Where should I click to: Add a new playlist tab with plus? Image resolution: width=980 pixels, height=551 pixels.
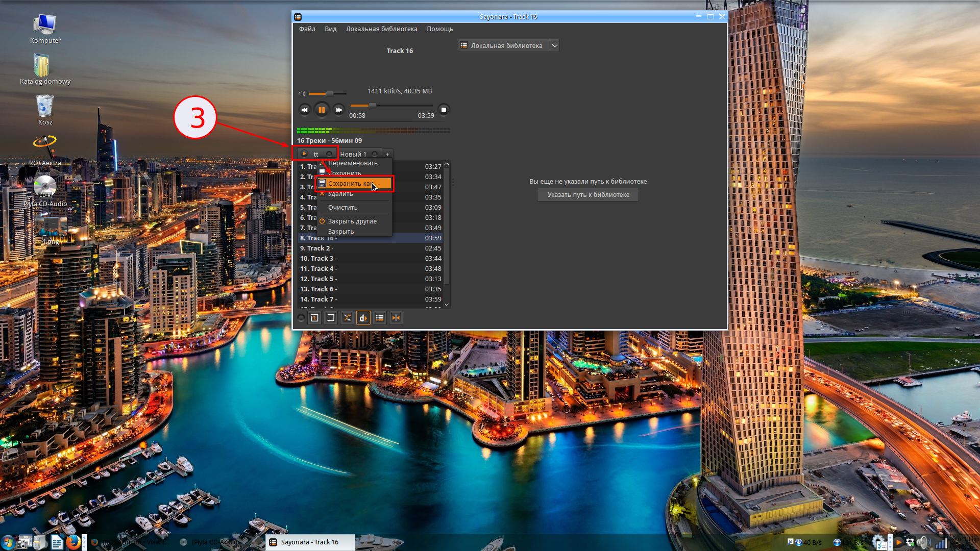(387, 154)
